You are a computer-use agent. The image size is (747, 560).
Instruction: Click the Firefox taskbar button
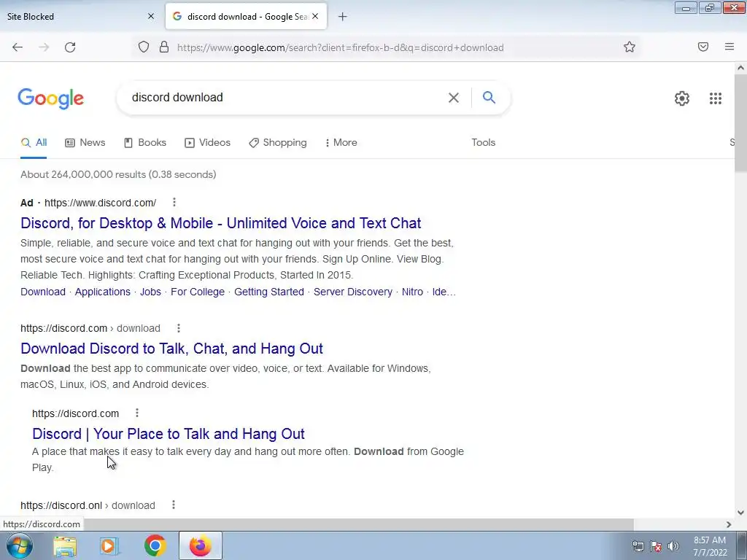(200, 545)
